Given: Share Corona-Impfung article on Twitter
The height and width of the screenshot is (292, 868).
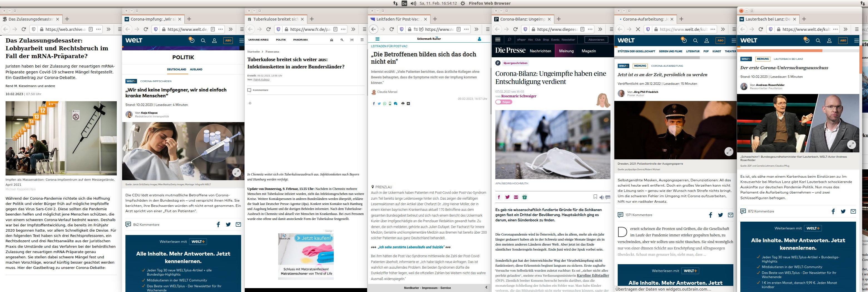Looking at the screenshot, I should point(228,224).
